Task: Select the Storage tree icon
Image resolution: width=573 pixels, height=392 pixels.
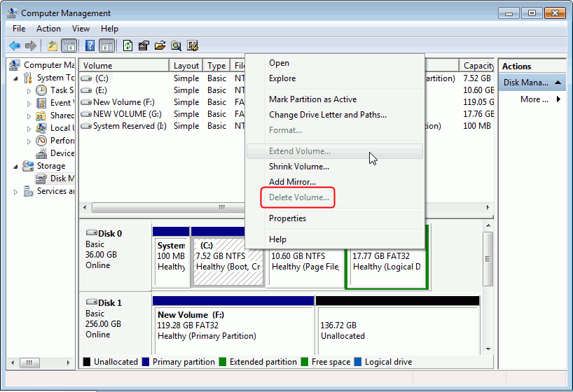Action: pyautogui.click(x=28, y=166)
